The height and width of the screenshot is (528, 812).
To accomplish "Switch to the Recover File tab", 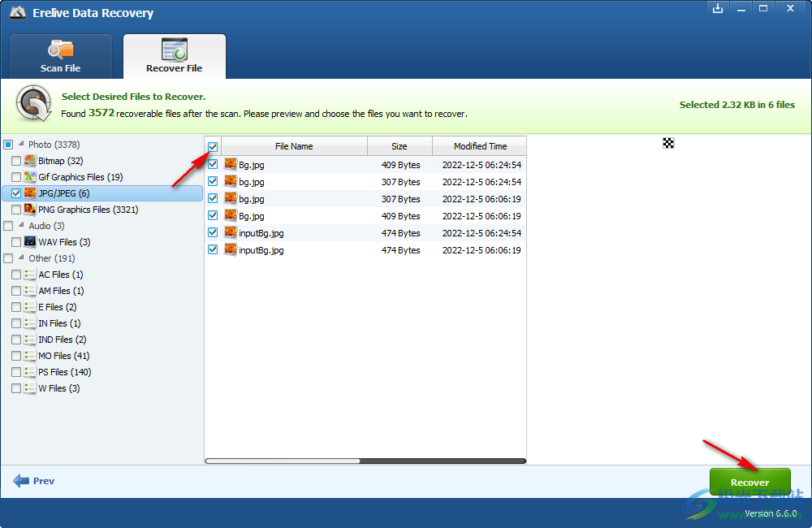I will point(174,57).
